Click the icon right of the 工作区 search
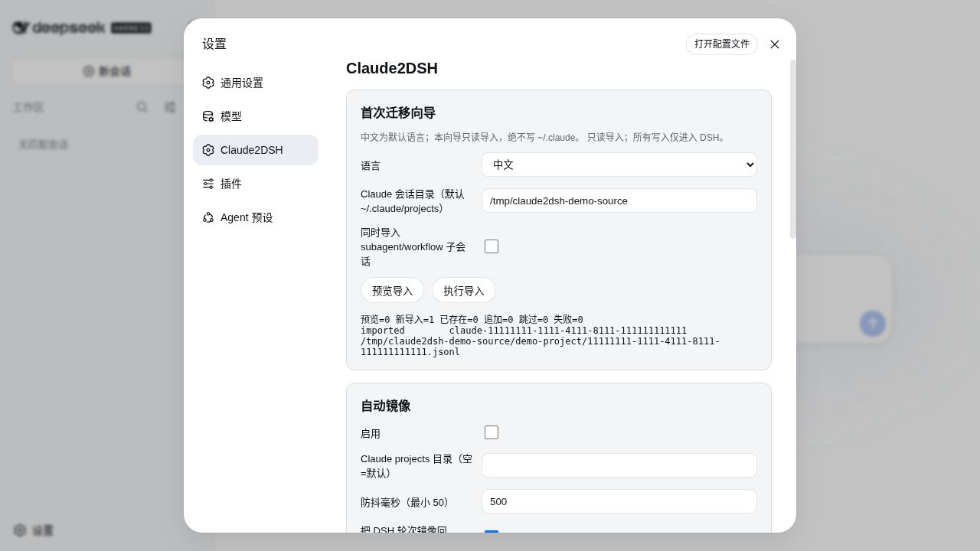The height and width of the screenshot is (551, 980). (x=170, y=107)
